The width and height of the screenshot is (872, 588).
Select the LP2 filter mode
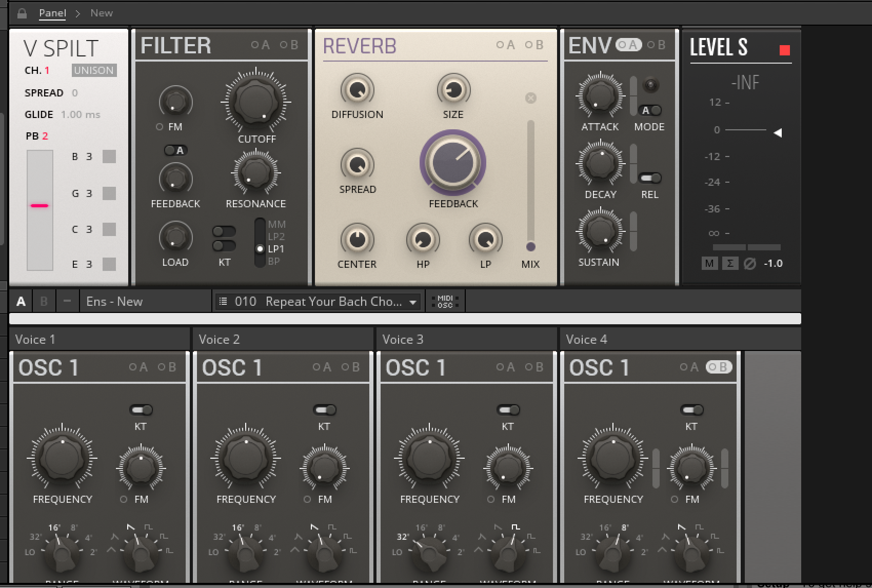pyautogui.click(x=276, y=237)
